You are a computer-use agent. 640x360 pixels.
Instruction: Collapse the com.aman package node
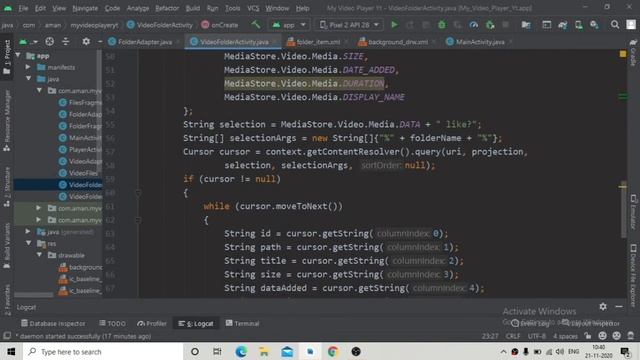(39, 90)
